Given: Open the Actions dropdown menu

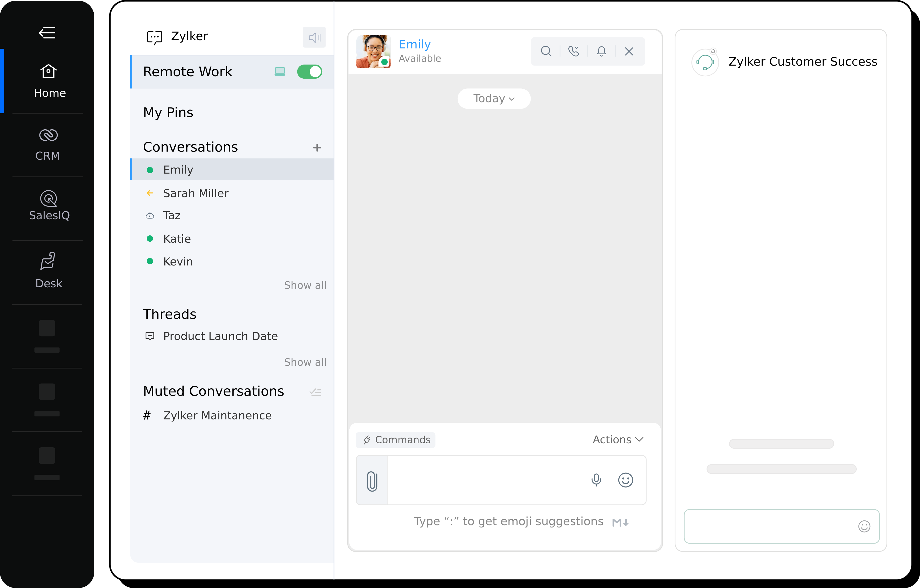Looking at the screenshot, I should (618, 440).
